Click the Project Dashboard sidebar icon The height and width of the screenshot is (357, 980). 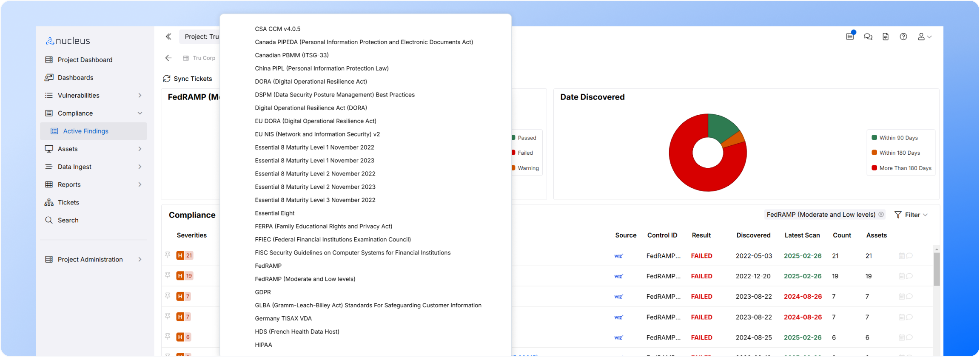[49, 60]
